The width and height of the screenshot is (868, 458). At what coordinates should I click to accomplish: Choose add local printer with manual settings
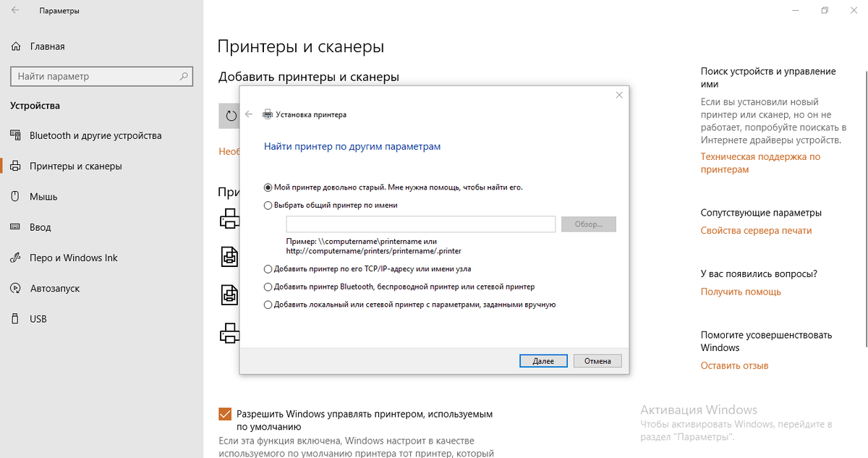[268, 305]
